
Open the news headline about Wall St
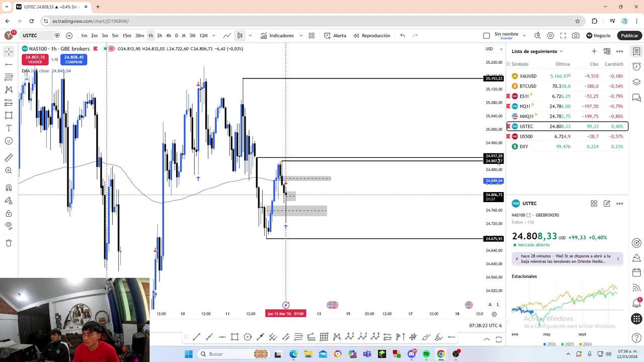point(568,258)
